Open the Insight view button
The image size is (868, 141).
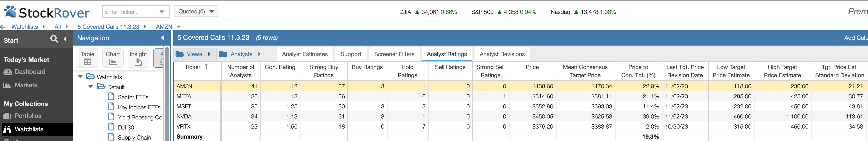(138, 58)
